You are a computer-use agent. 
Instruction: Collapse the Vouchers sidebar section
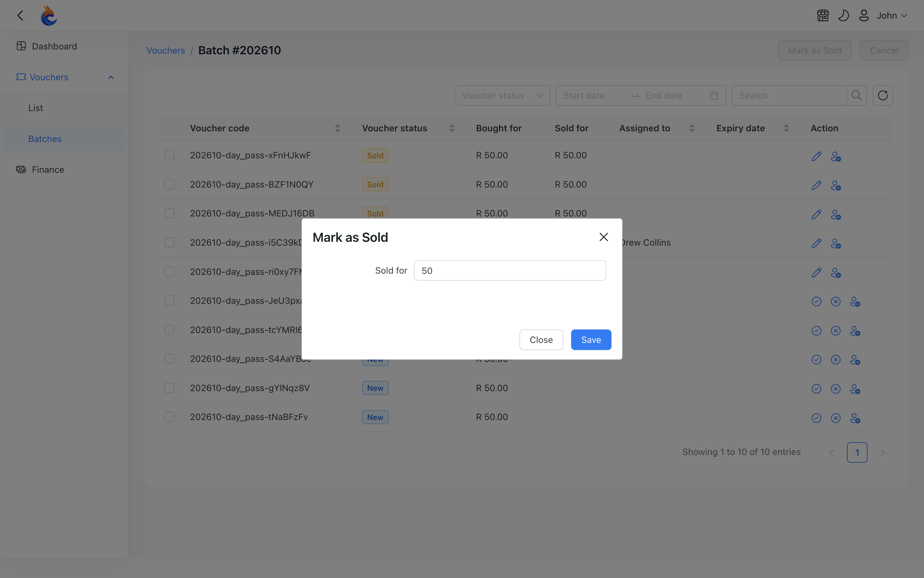click(x=64, y=77)
